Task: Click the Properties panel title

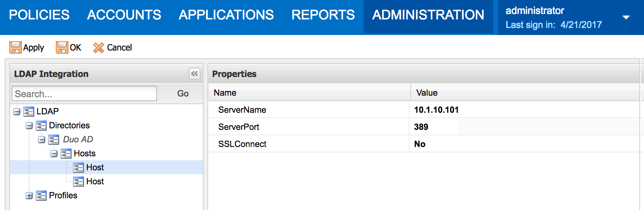Action: coord(234,74)
